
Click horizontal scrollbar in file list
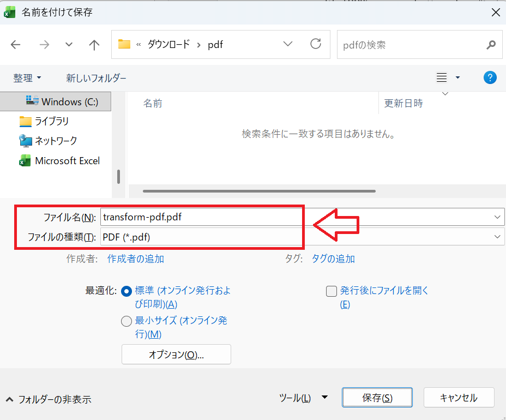click(259, 191)
